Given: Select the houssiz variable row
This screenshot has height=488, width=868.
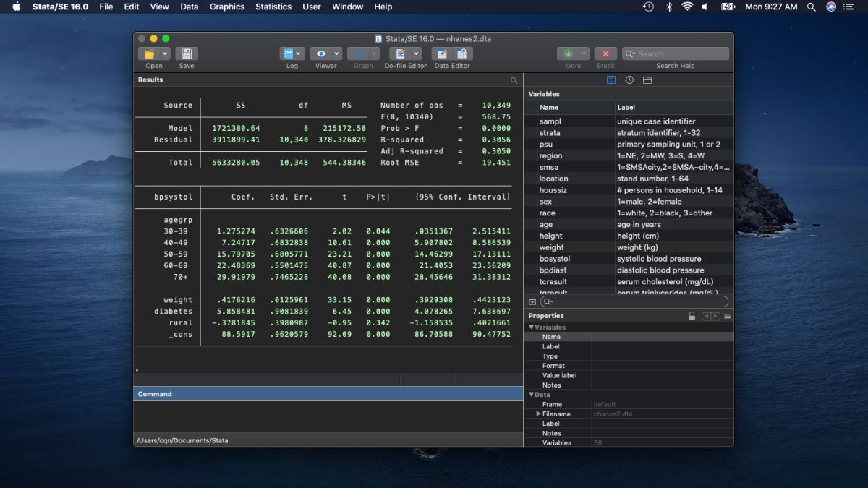Looking at the screenshot, I should (x=629, y=190).
